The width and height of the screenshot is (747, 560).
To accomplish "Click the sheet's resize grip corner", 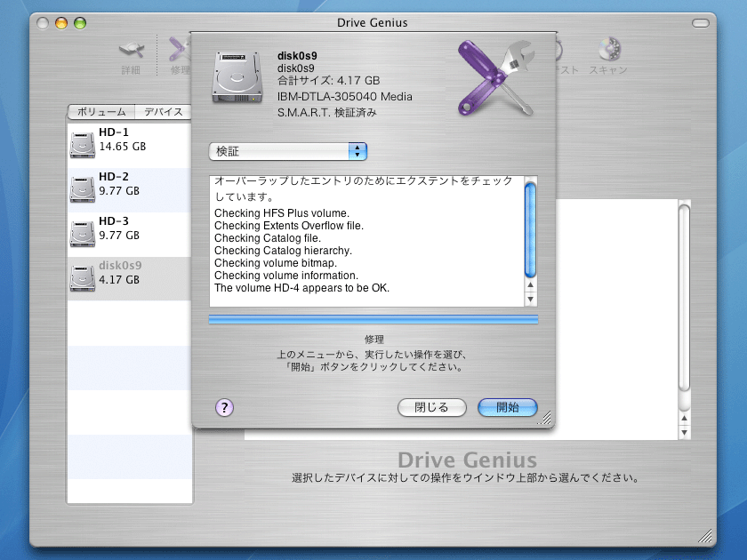I will (x=544, y=418).
